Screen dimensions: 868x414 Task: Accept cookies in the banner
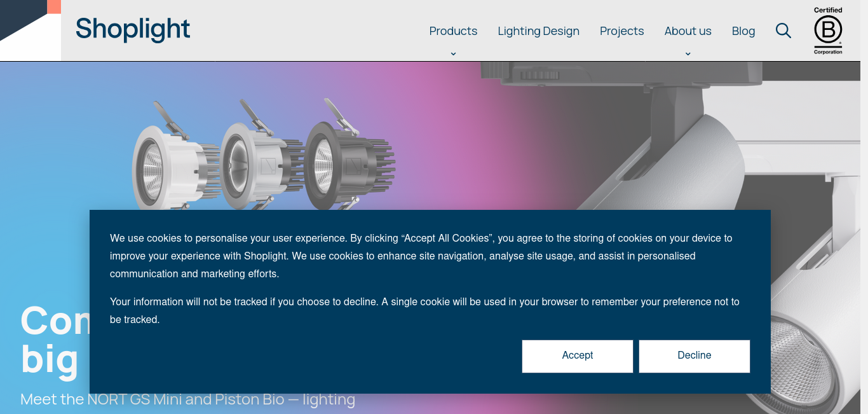[x=578, y=356]
